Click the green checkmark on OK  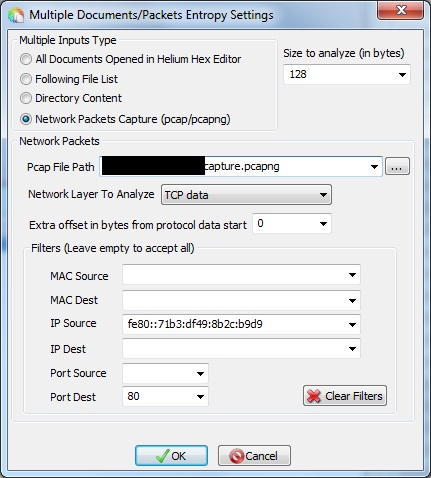point(162,456)
